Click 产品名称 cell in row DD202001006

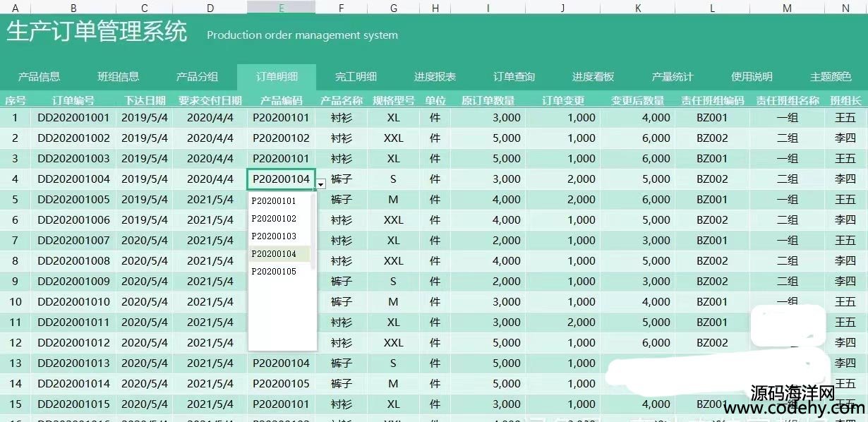click(342, 220)
